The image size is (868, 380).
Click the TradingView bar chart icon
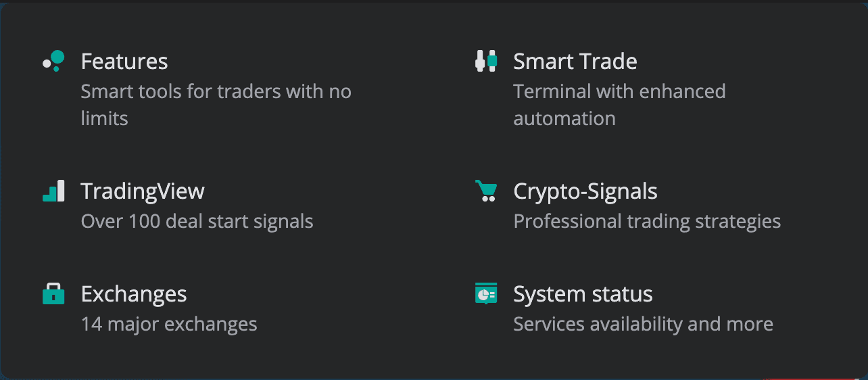[53, 191]
